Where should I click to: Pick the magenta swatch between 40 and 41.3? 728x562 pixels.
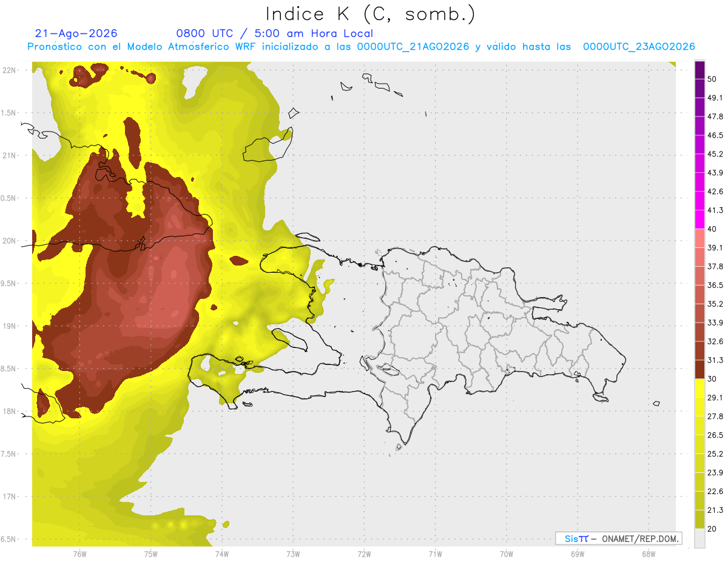click(x=699, y=219)
